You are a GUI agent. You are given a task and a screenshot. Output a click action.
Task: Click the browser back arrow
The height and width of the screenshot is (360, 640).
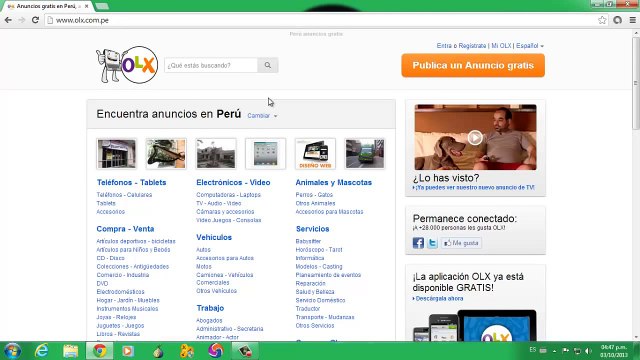(x=8, y=20)
